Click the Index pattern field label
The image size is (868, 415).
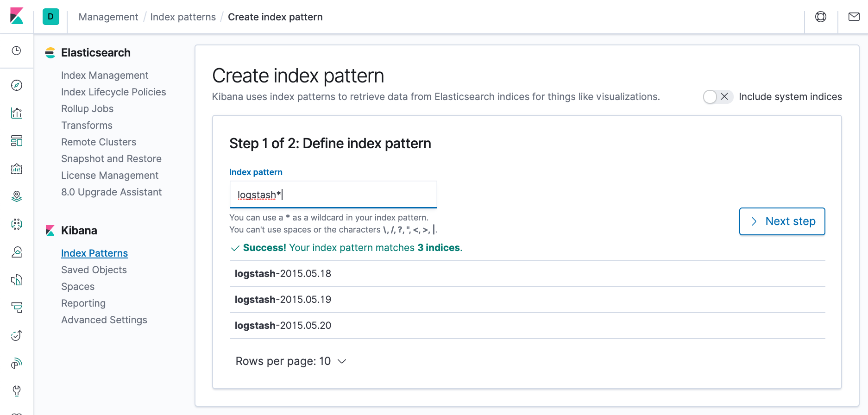coord(256,172)
